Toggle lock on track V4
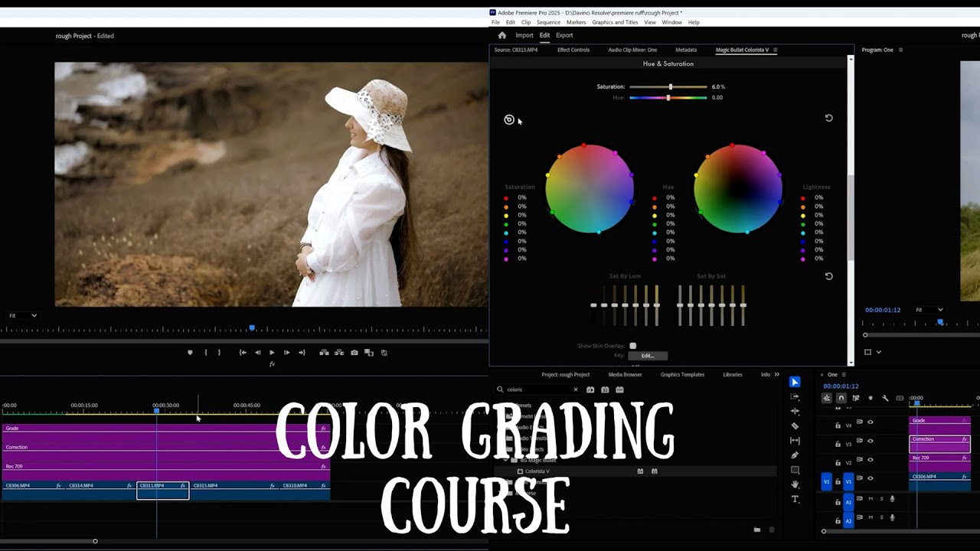980x551 pixels. click(x=838, y=425)
